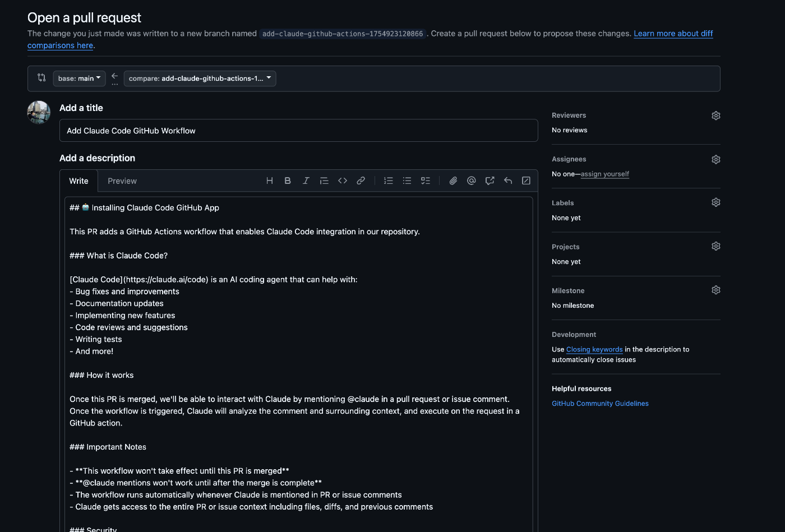The width and height of the screenshot is (785, 532).
Task: Click the 'Open a pull request' heading
Action: pos(84,17)
